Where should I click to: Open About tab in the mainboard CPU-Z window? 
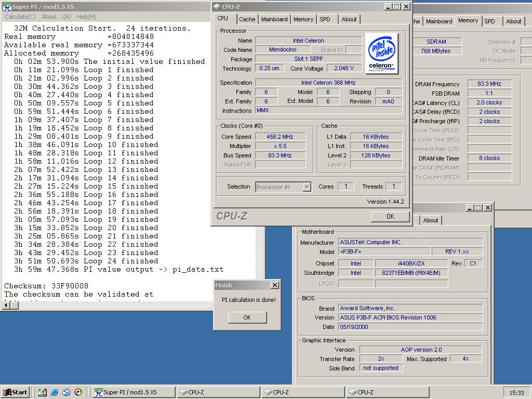point(431,220)
